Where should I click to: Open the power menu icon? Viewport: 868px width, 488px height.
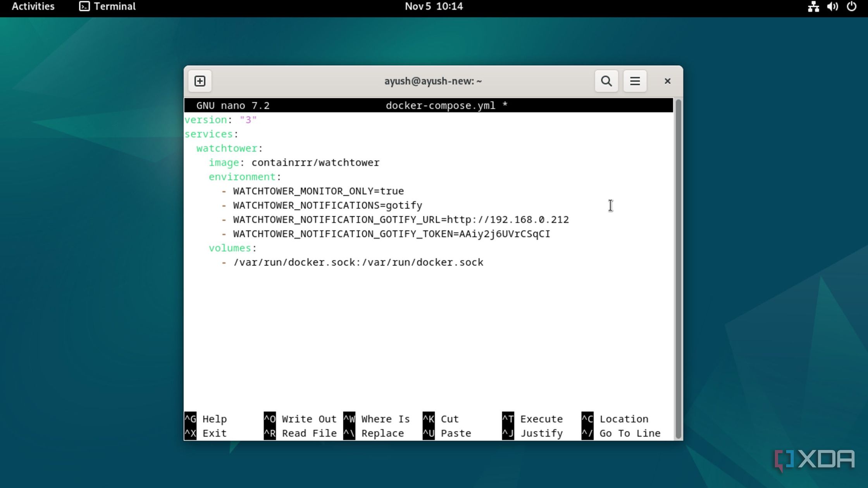pyautogui.click(x=851, y=7)
